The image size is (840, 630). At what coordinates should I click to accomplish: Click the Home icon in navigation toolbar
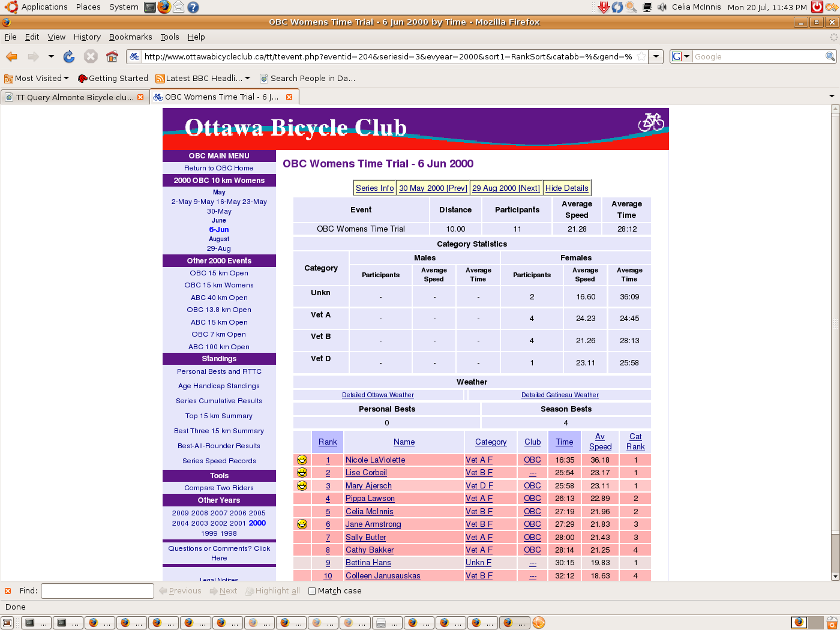(112, 56)
